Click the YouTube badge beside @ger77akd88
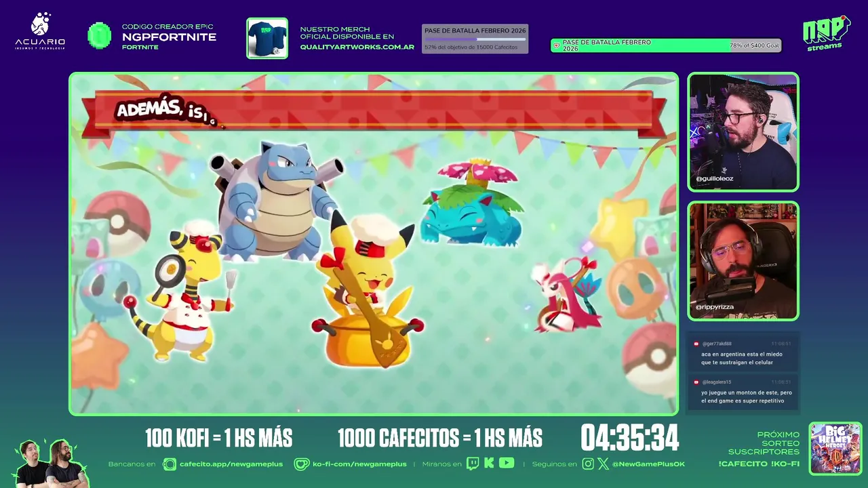868x488 pixels. coord(696,344)
